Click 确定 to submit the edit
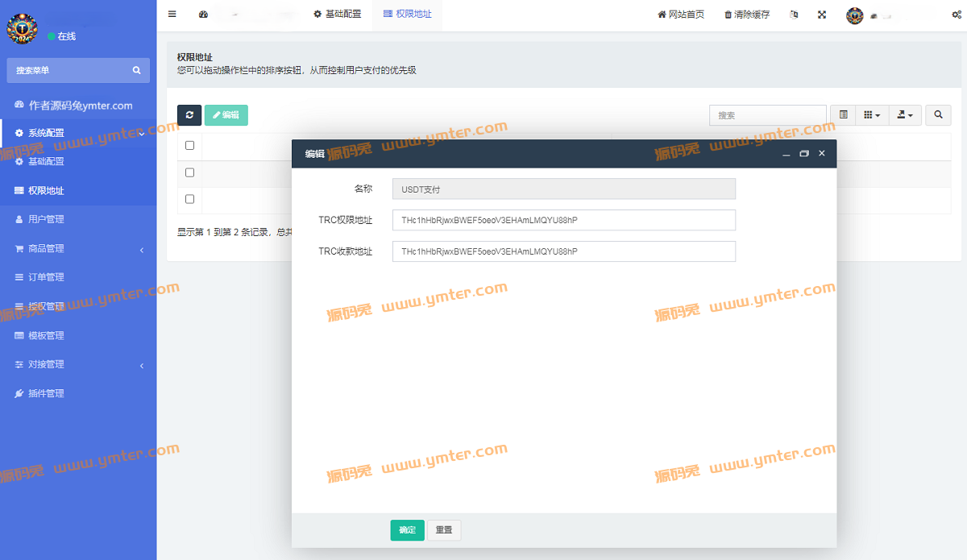Image resolution: width=967 pixels, height=560 pixels. click(408, 530)
